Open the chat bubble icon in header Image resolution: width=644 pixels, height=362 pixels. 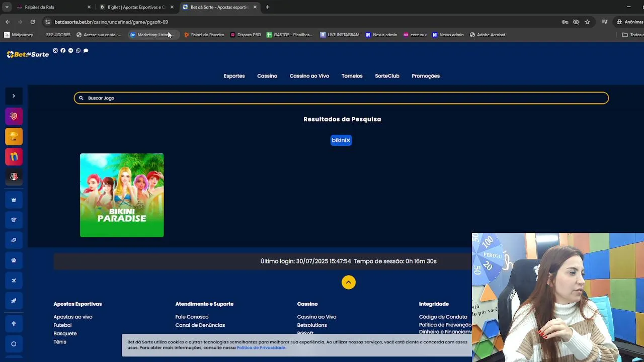pyautogui.click(x=86, y=50)
